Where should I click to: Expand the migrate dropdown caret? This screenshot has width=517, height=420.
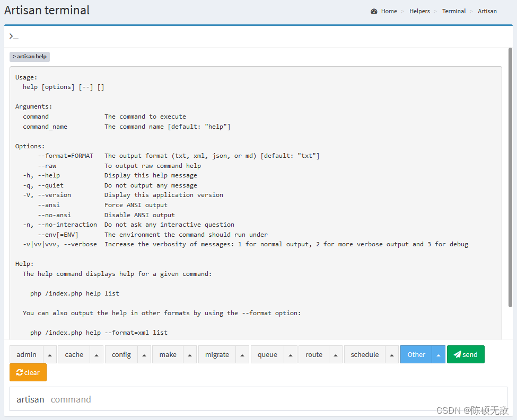[x=242, y=355]
